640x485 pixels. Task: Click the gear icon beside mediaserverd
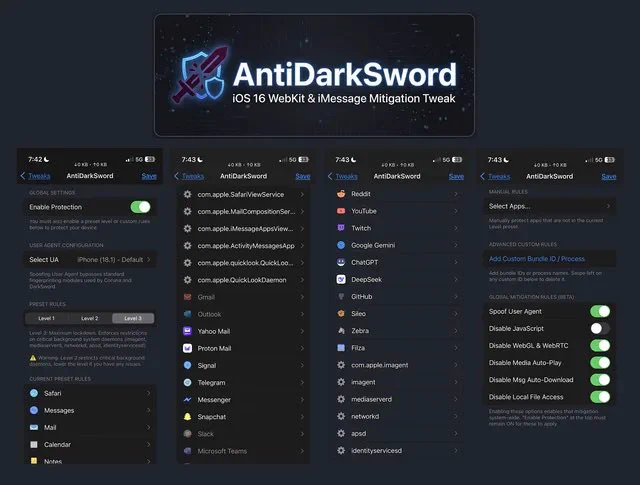[341, 399]
